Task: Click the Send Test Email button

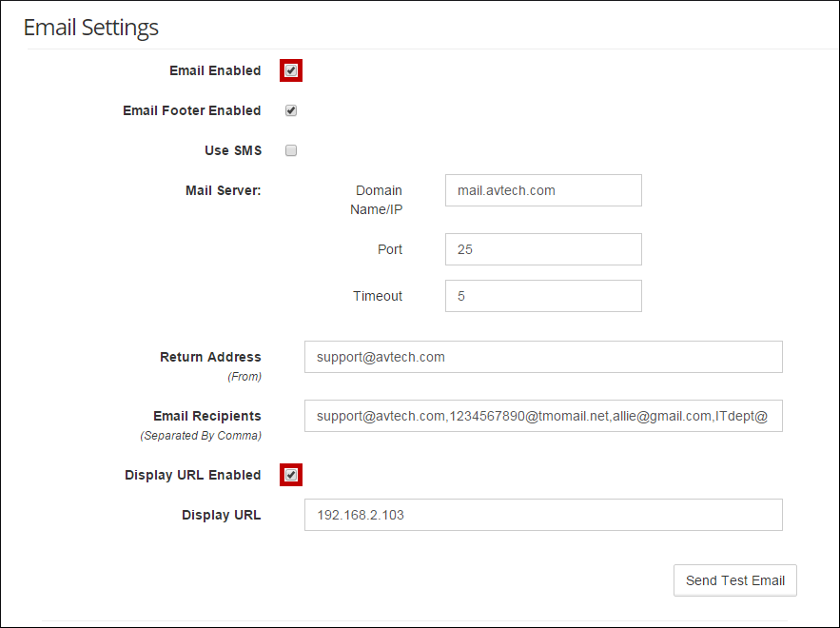Action: 734,580
